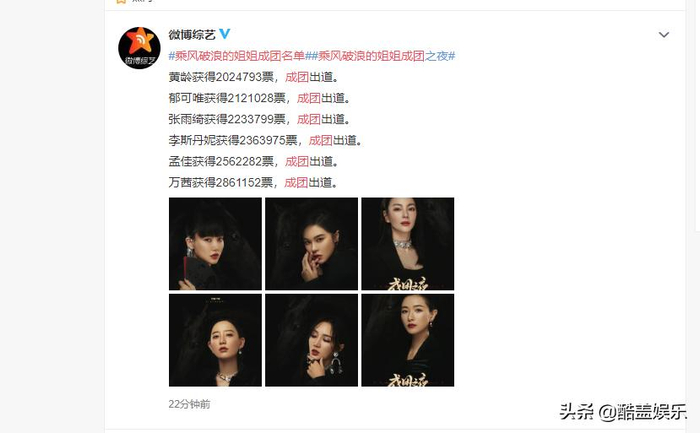Click the 微博综艺 star avatar icon

(139, 48)
